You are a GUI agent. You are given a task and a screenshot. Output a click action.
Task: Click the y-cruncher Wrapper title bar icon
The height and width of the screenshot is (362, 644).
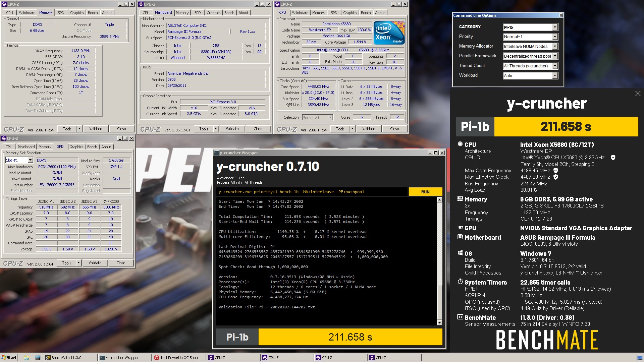(x=217, y=153)
